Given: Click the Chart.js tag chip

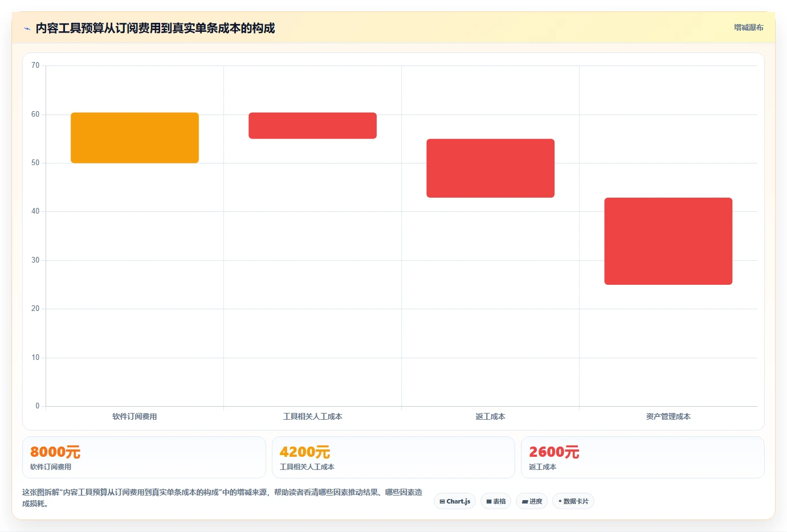Looking at the screenshot, I should pos(455,501).
